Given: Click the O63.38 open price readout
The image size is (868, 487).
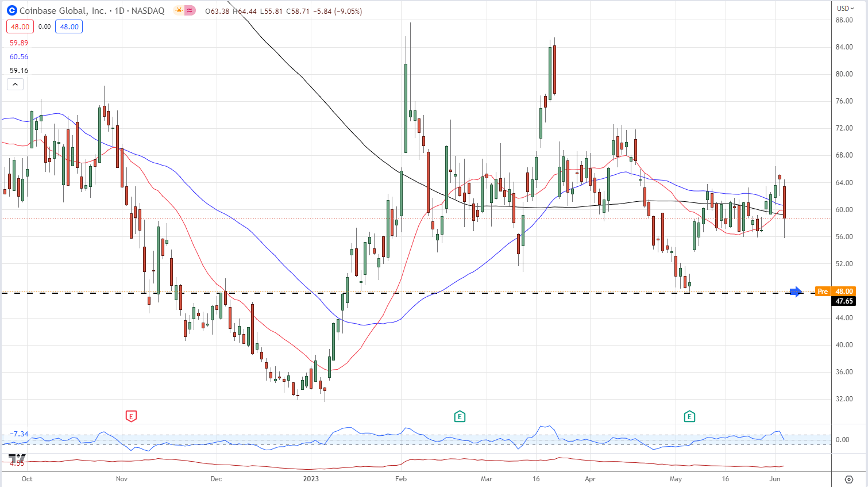Looking at the screenshot, I should tap(217, 11).
